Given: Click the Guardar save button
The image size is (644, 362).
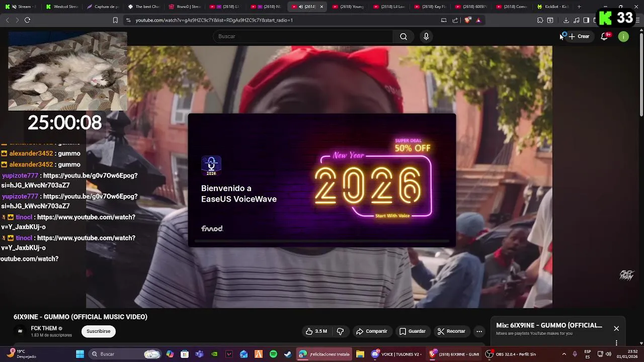Looking at the screenshot, I should pyautogui.click(x=413, y=331).
